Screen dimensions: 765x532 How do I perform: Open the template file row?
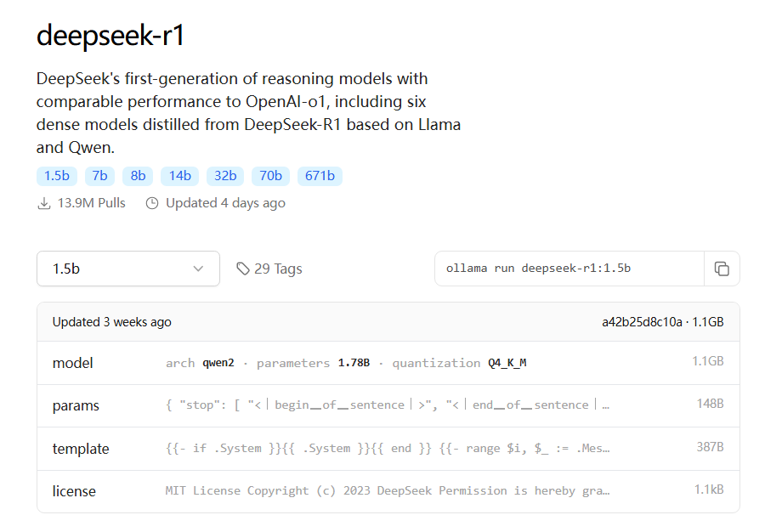388,449
